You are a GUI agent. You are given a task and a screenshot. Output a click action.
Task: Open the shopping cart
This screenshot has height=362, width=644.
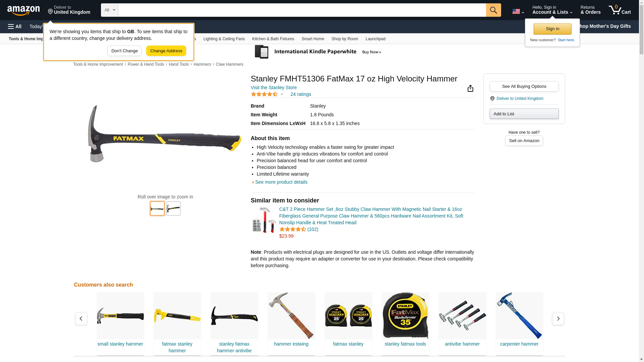(620, 10)
